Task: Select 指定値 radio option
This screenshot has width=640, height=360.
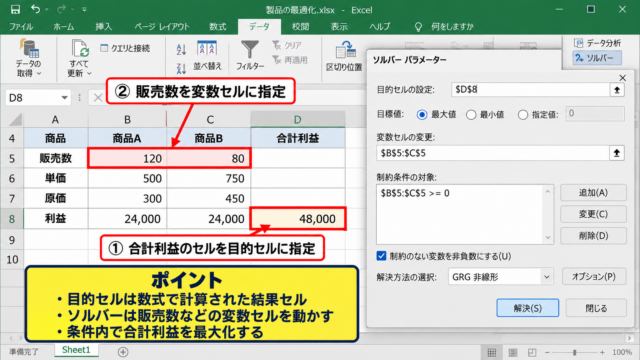Action: click(x=522, y=115)
